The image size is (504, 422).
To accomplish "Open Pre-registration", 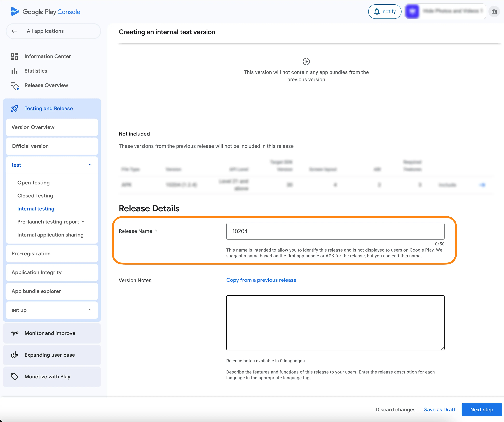I will point(52,254).
